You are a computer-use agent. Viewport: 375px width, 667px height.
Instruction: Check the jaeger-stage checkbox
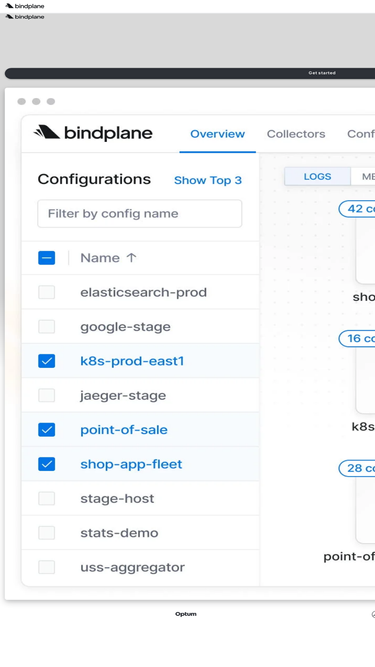point(46,395)
